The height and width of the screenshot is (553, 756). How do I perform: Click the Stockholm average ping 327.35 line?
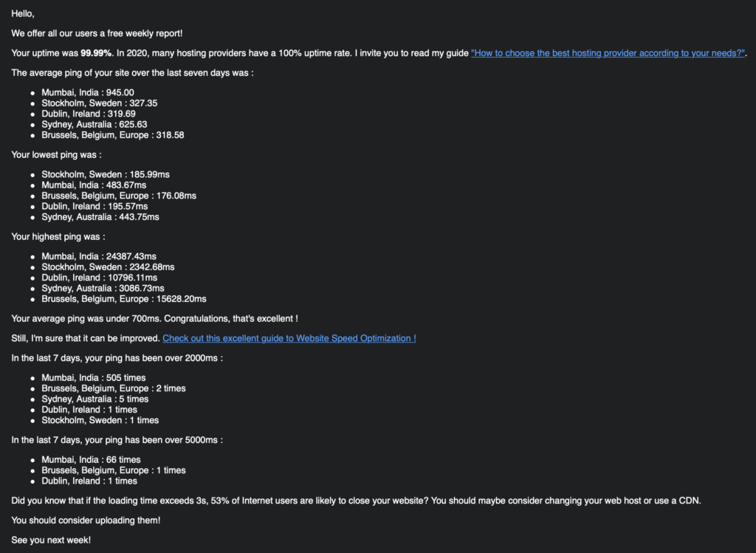click(100, 103)
